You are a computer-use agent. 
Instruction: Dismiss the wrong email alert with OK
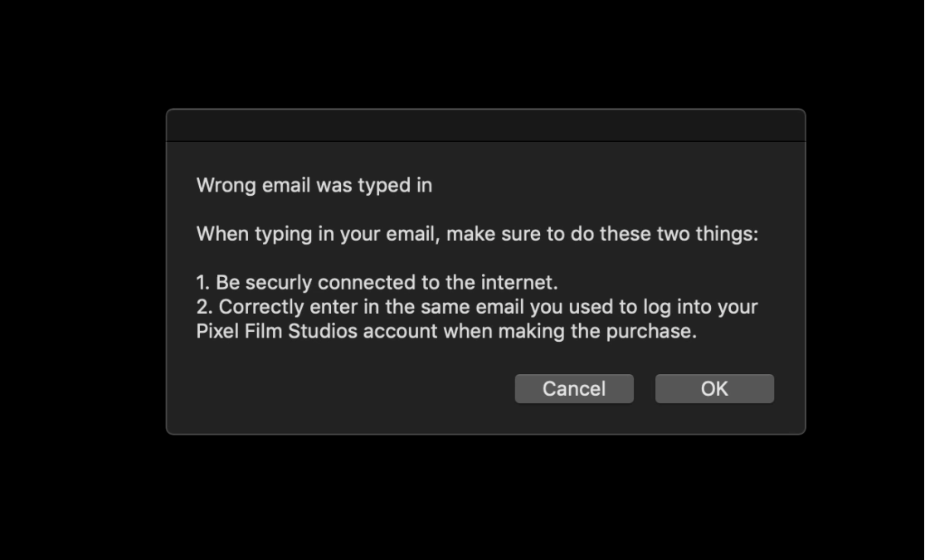714,389
